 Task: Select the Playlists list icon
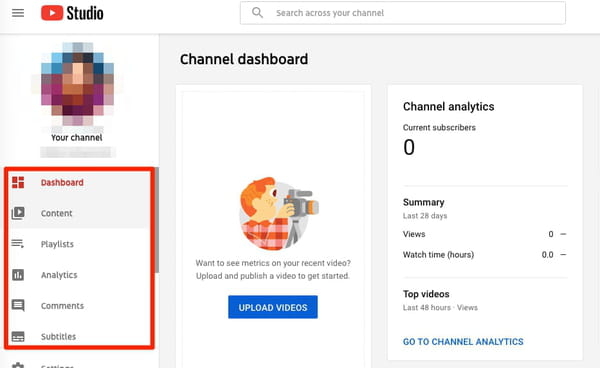(x=18, y=244)
